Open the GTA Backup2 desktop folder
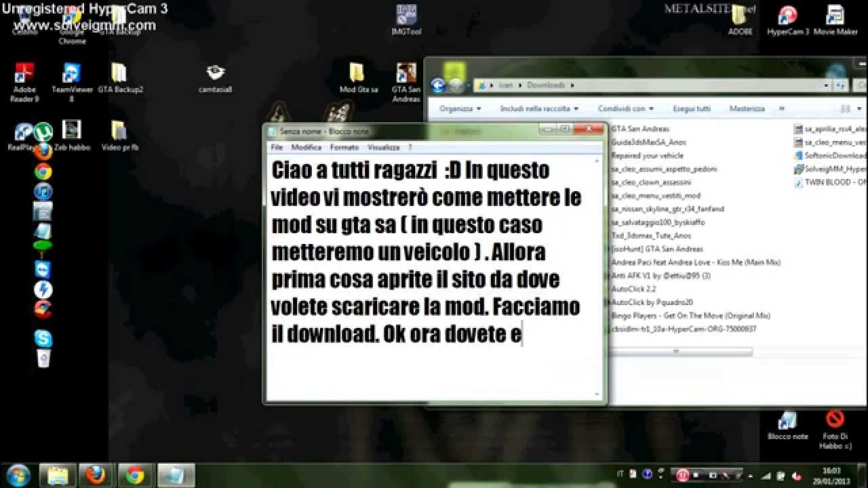Screen dimensions: 868x488 [x=120, y=78]
